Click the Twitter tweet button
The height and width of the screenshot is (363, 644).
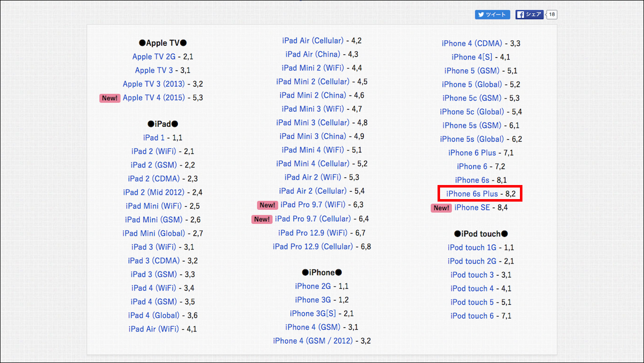(x=492, y=15)
